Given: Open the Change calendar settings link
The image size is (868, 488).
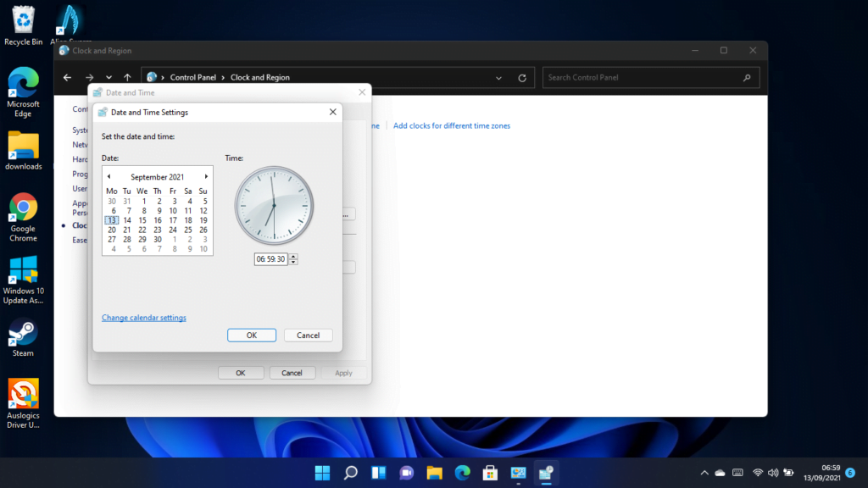Looking at the screenshot, I should [143, 317].
